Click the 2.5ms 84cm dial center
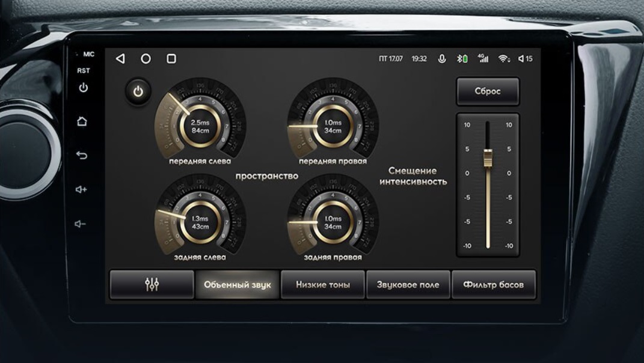The height and width of the screenshot is (363, 644). pos(200,126)
